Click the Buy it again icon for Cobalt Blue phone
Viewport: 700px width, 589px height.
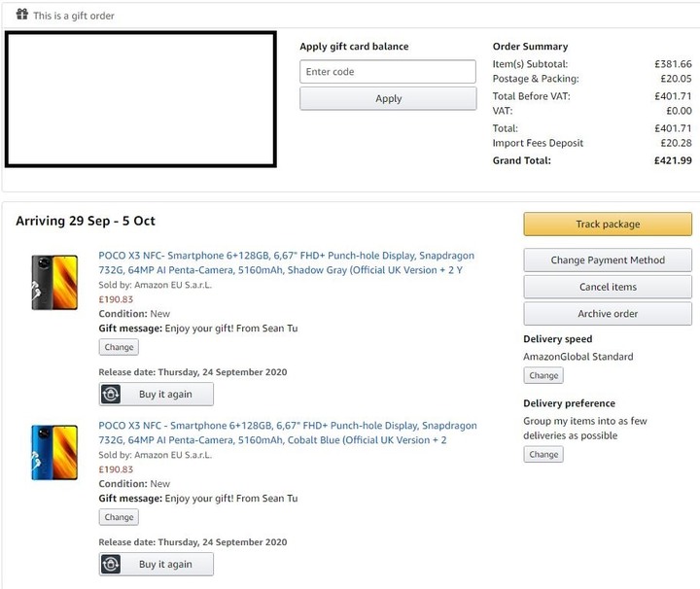point(110,564)
